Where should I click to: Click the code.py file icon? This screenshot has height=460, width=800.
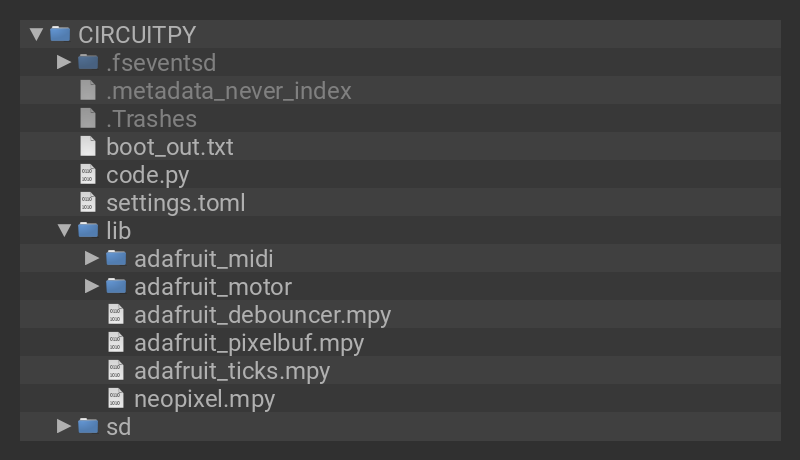pos(88,174)
